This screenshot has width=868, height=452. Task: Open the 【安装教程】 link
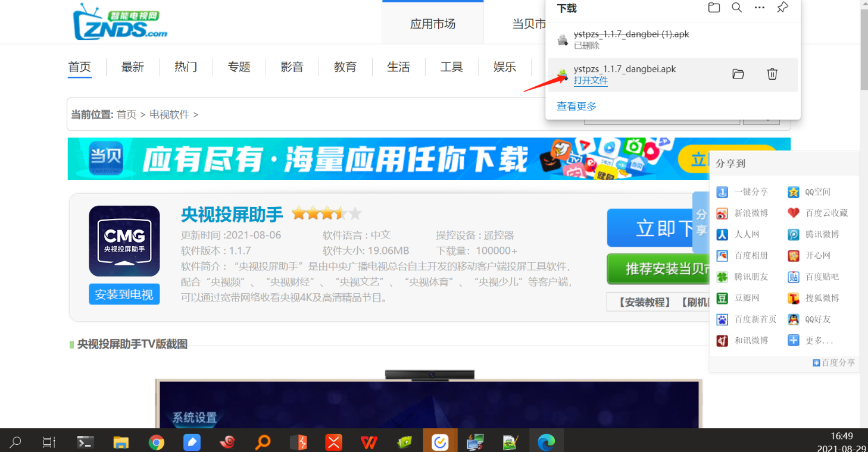[644, 303]
